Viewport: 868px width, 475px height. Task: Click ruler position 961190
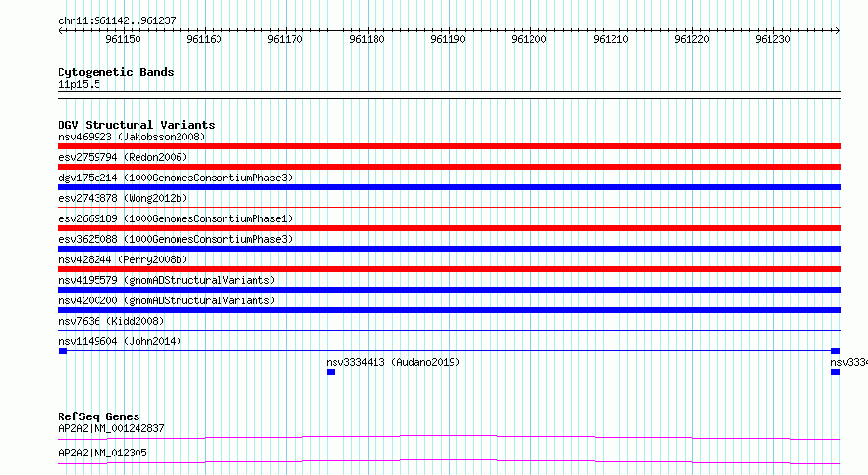(448, 39)
